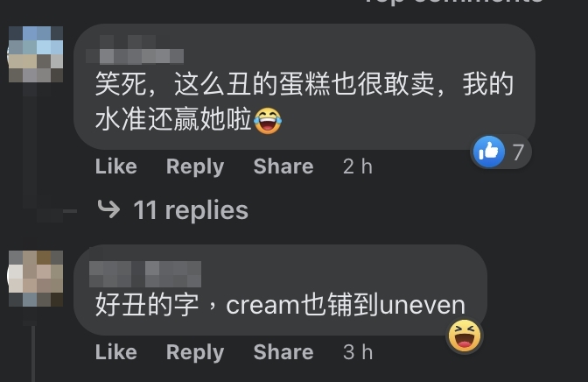Reply to the comment posted 2 h ago
The image size is (588, 382).
tap(195, 166)
